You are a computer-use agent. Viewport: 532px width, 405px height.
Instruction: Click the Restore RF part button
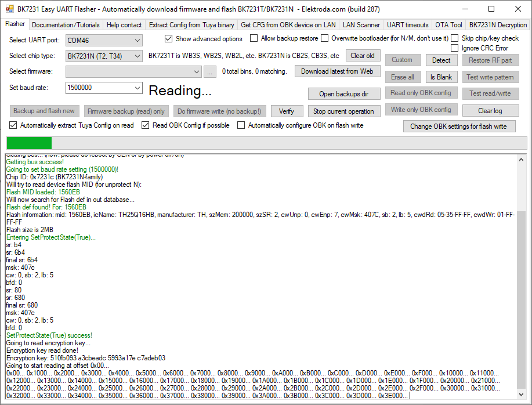click(490, 60)
